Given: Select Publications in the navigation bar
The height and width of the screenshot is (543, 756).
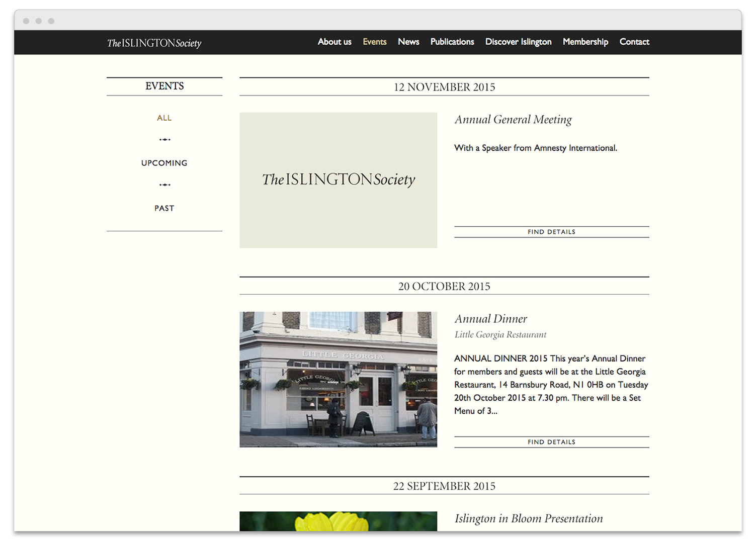Looking at the screenshot, I should pos(452,42).
